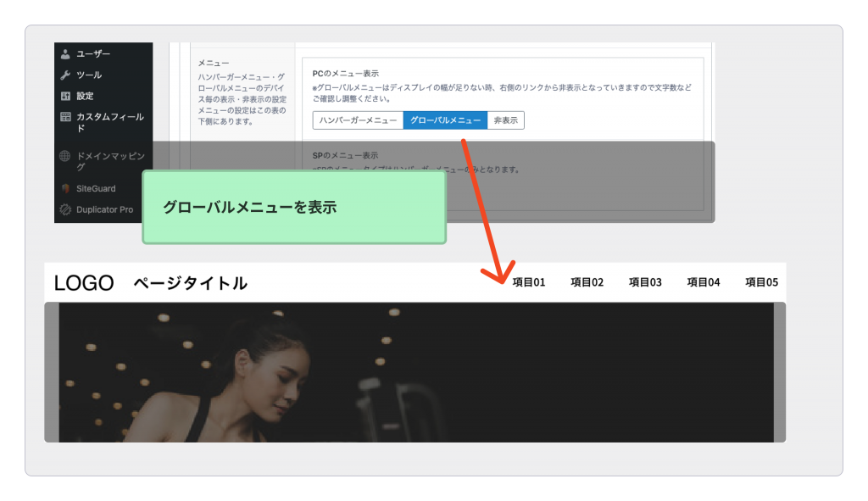Select 項目04 from the header navigation
The height and width of the screenshot is (501, 868).
pos(703,282)
